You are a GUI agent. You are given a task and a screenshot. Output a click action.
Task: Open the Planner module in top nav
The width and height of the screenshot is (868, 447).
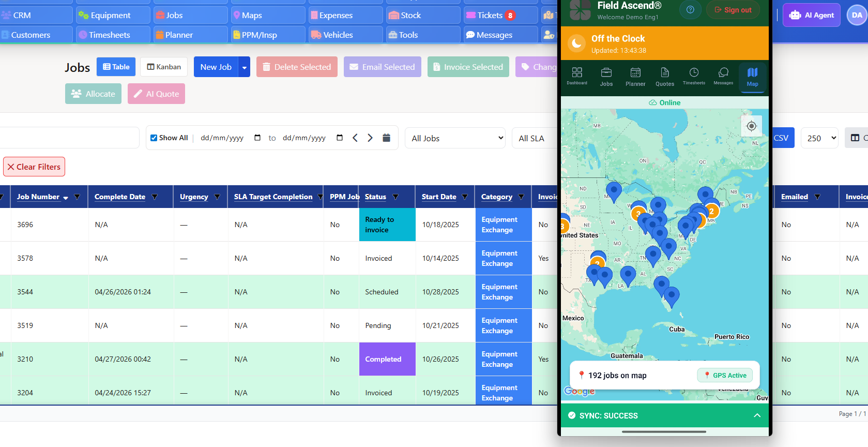coord(190,35)
